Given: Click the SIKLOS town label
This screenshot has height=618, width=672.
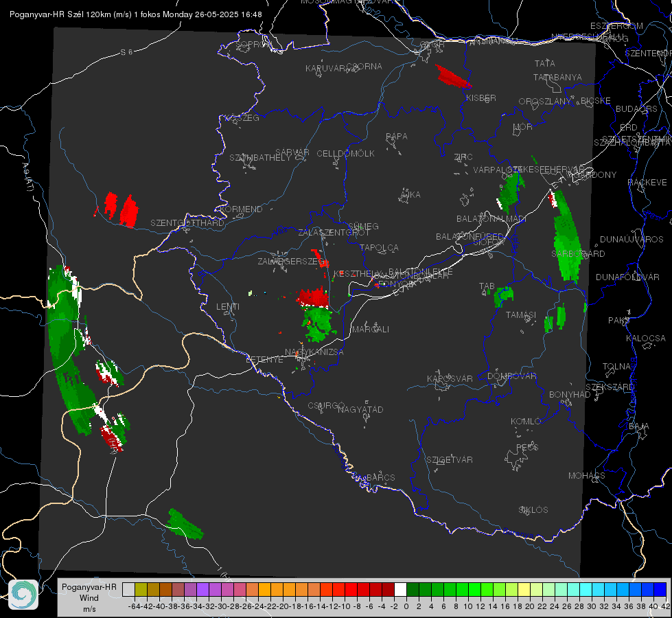Looking at the screenshot, I should (533, 510).
